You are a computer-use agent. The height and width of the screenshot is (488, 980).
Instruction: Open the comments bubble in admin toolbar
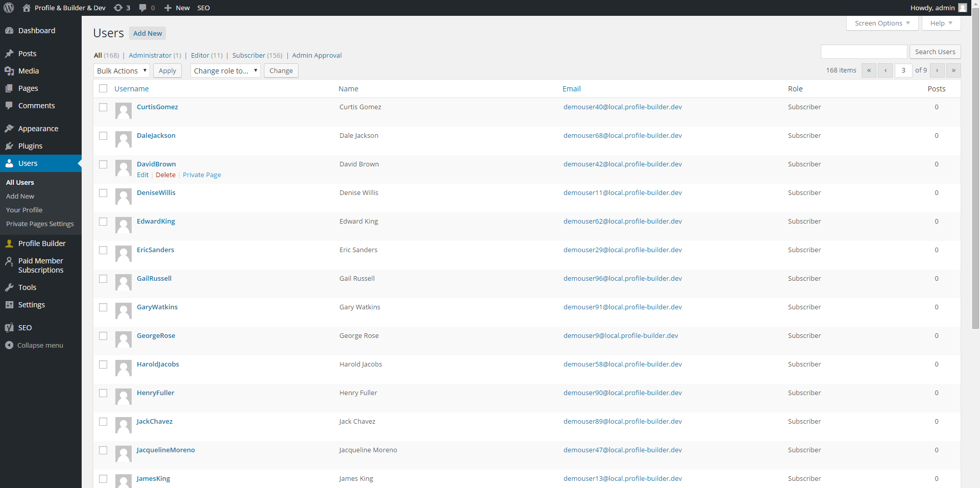pos(143,8)
